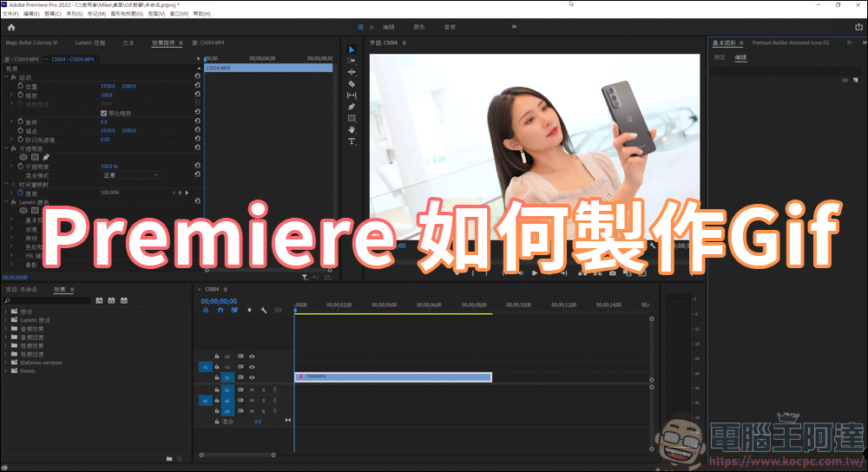Toggle track output eye for V2
Viewport: 868px width, 472px height.
pos(252,367)
